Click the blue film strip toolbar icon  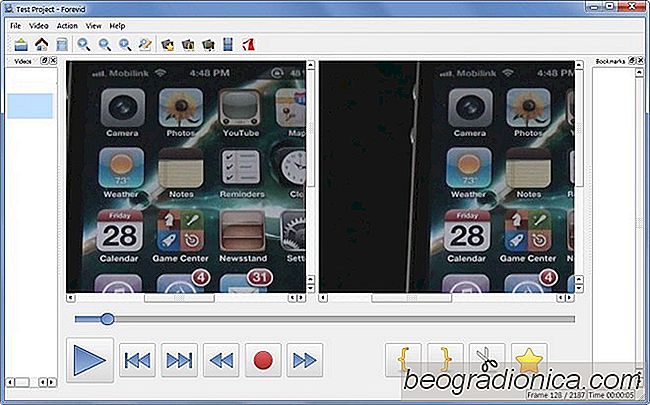228,44
